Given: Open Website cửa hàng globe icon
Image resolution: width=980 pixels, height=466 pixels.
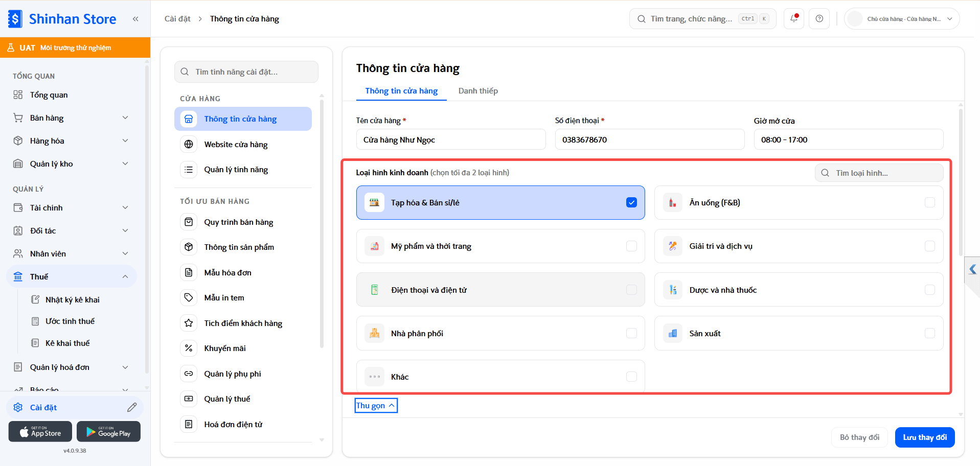Looking at the screenshot, I should 189,145.
